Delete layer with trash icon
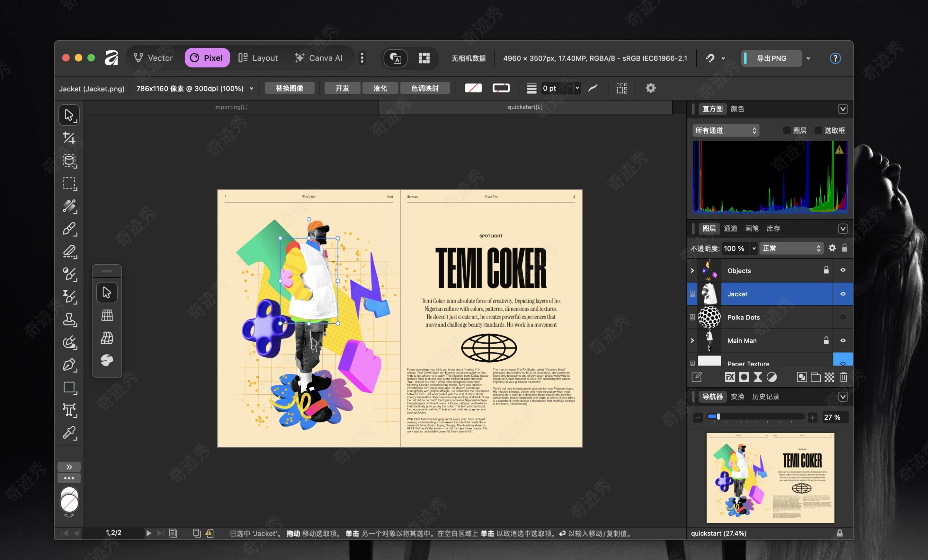 tap(843, 377)
